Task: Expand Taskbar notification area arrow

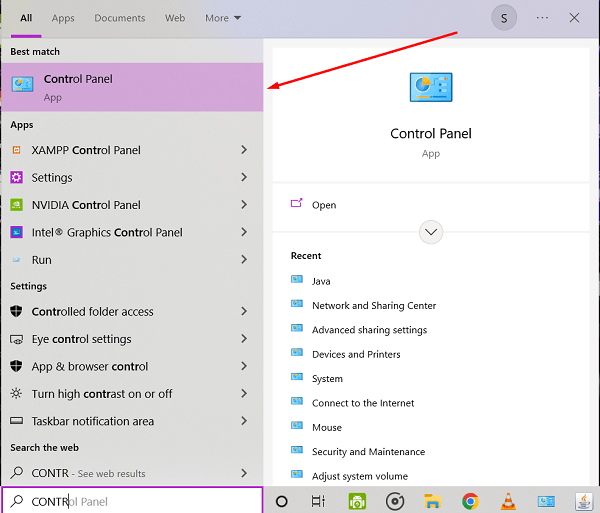Action: (244, 421)
